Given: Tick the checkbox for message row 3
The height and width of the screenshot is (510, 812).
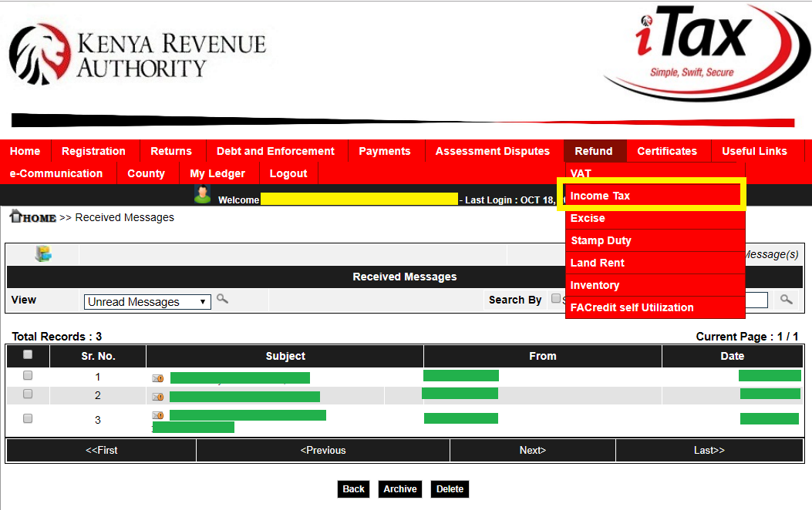Looking at the screenshot, I should point(28,418).
